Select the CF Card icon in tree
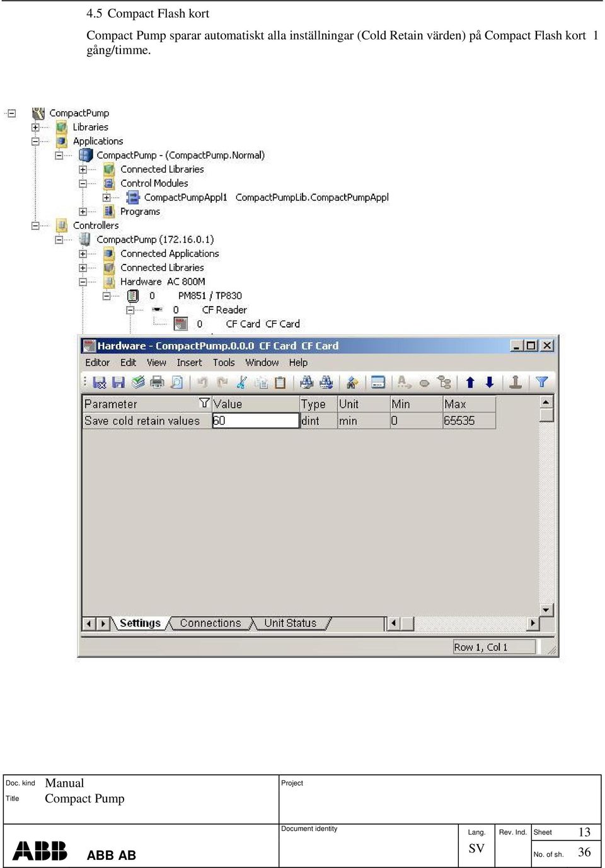This screenshot has height=868, width=605. (x=181, y=324)
